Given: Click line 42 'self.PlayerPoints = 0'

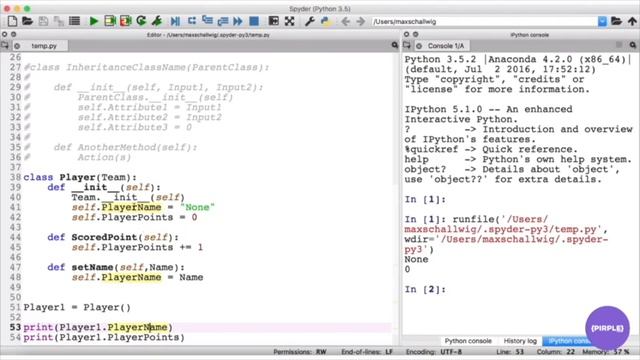Looking at the screenshot, I should click(134, 218).
